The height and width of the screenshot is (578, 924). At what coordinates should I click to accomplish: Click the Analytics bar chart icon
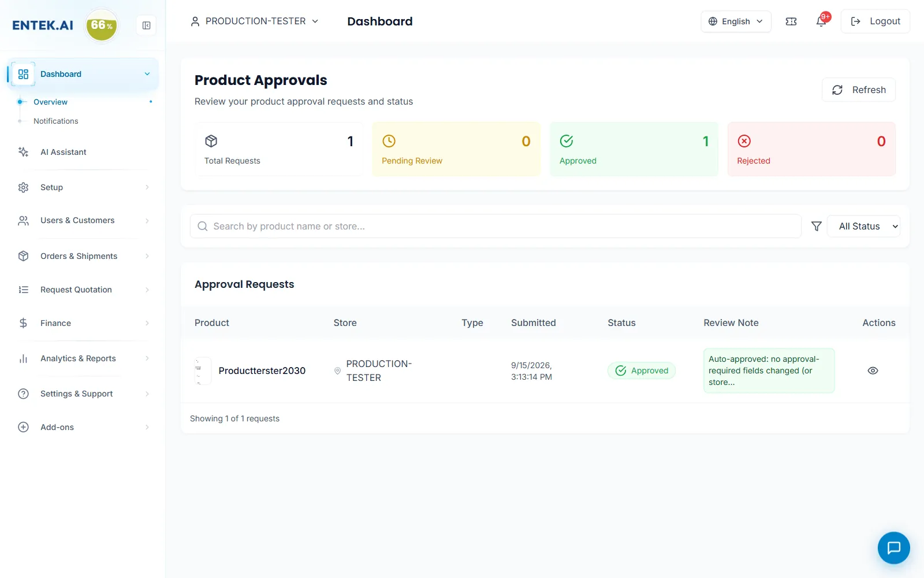[x=23, y=358]
